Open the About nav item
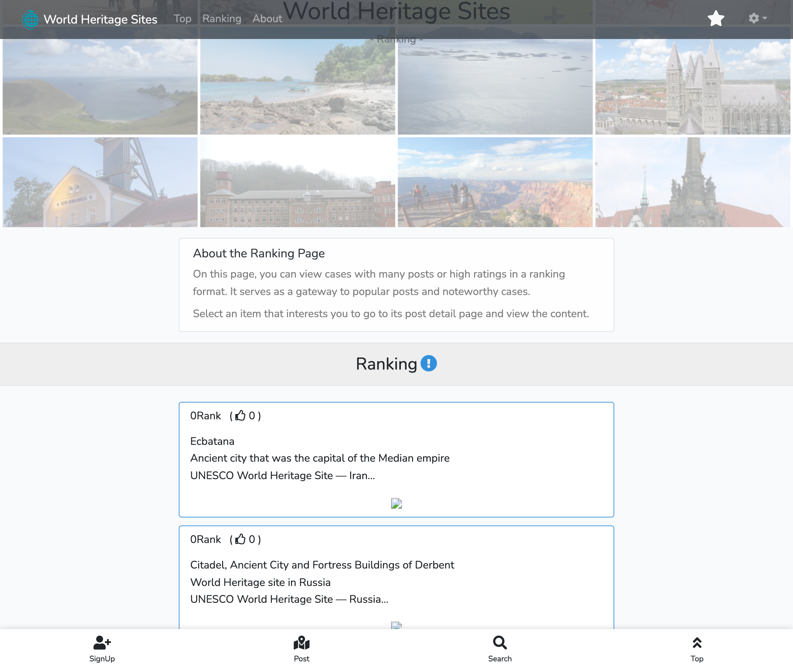 267,19
